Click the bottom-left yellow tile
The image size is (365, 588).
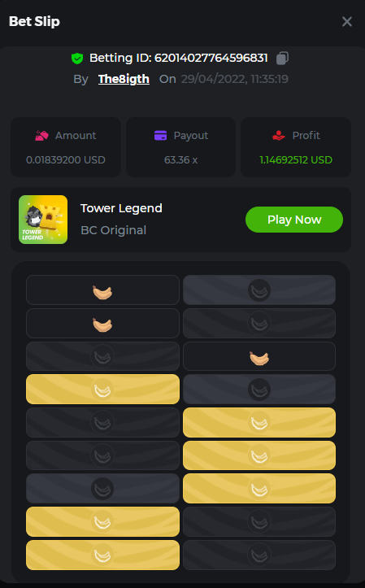click(x=102, y=555)
